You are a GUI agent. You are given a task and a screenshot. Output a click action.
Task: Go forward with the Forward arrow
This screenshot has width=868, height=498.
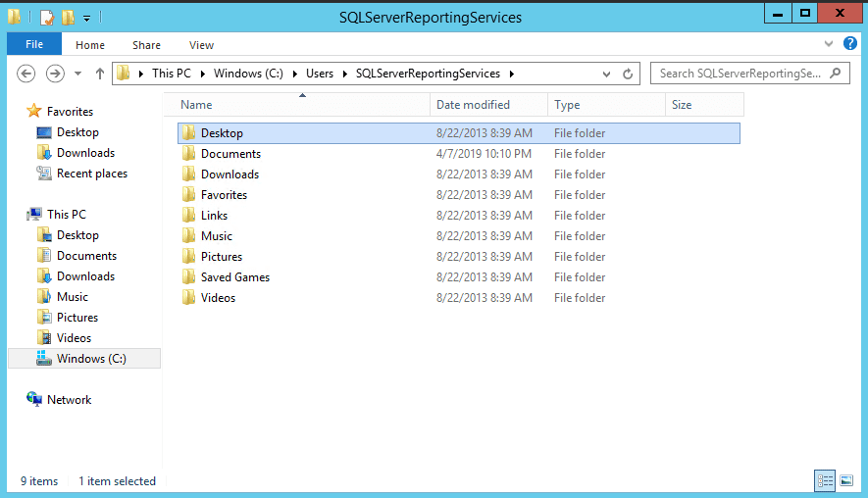[x=55, y=74]
